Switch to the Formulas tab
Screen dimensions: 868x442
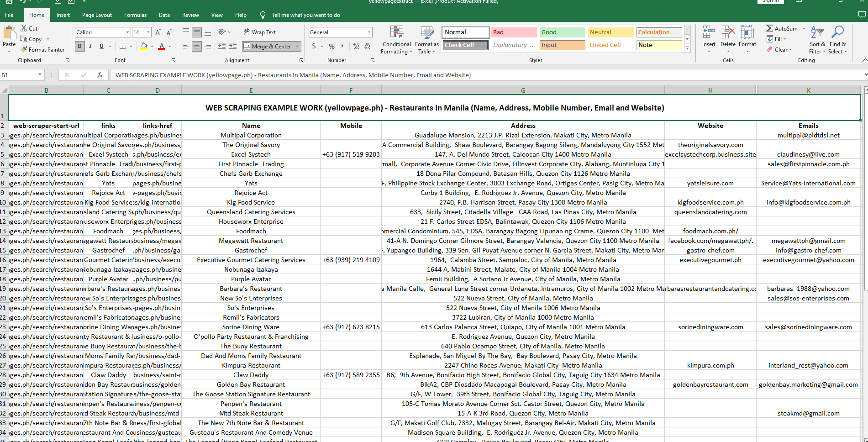pyautogui.click(x=135, y=15)
